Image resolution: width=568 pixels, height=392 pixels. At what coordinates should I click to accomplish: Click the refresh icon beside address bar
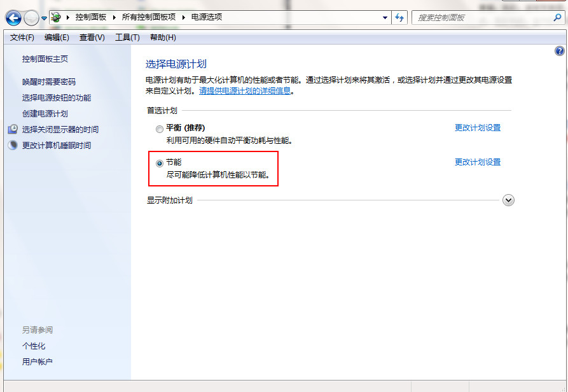[399, 18]
